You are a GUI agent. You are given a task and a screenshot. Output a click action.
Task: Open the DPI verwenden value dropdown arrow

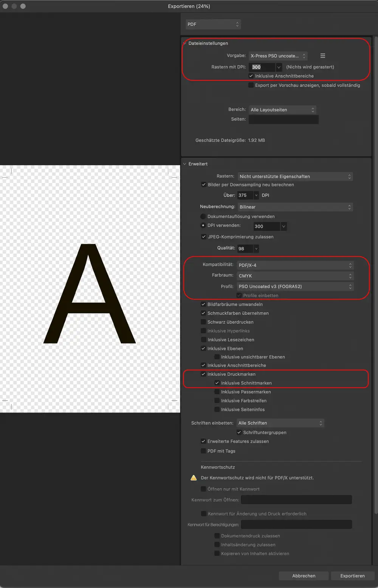tap(283, 227)
